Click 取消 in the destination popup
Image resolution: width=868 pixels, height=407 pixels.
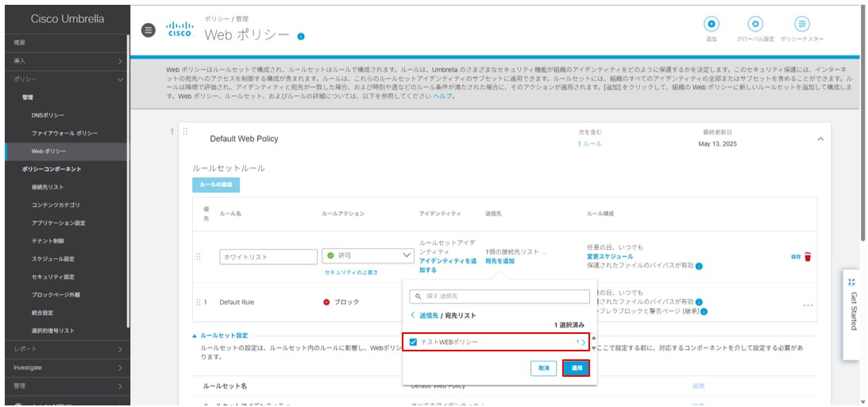544,368
